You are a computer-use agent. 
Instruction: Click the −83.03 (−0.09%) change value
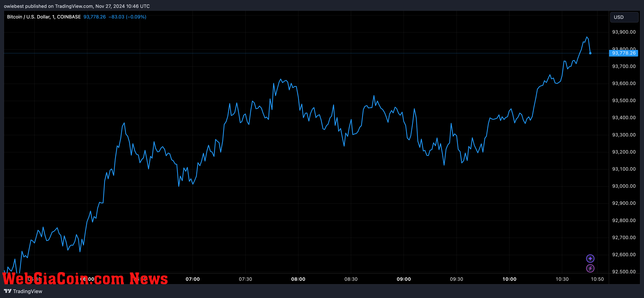(x=127, y=17)
